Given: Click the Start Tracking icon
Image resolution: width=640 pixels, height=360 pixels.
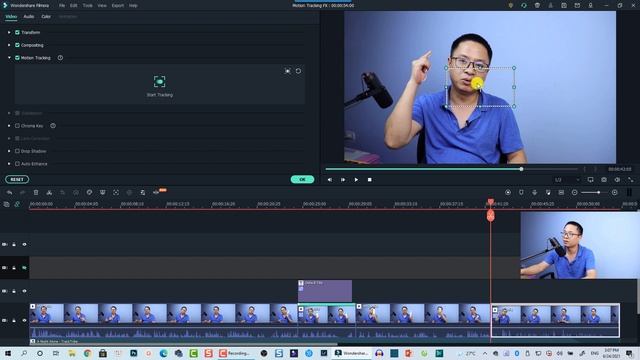Looking at the screenshot, I should [x=160, y=81].
